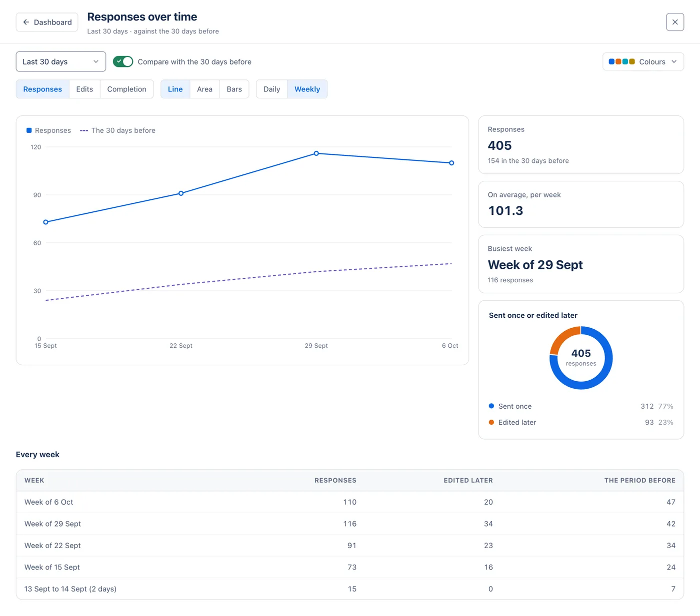Click the Week of 22 Sept row label

click(52, 546)
